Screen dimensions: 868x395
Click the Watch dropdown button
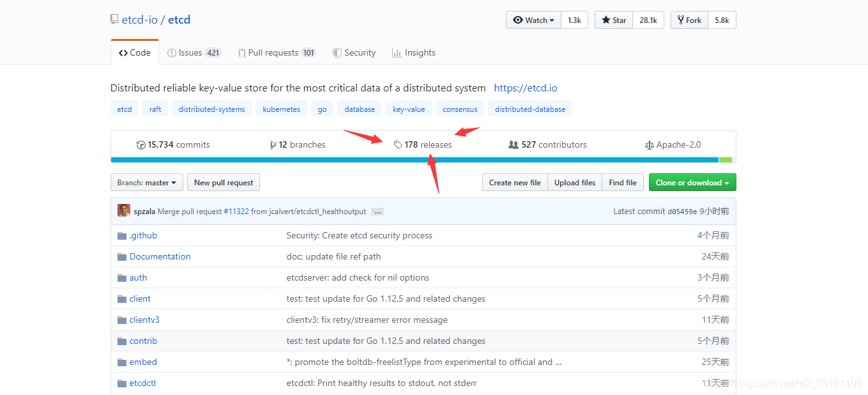coord(534,20)
